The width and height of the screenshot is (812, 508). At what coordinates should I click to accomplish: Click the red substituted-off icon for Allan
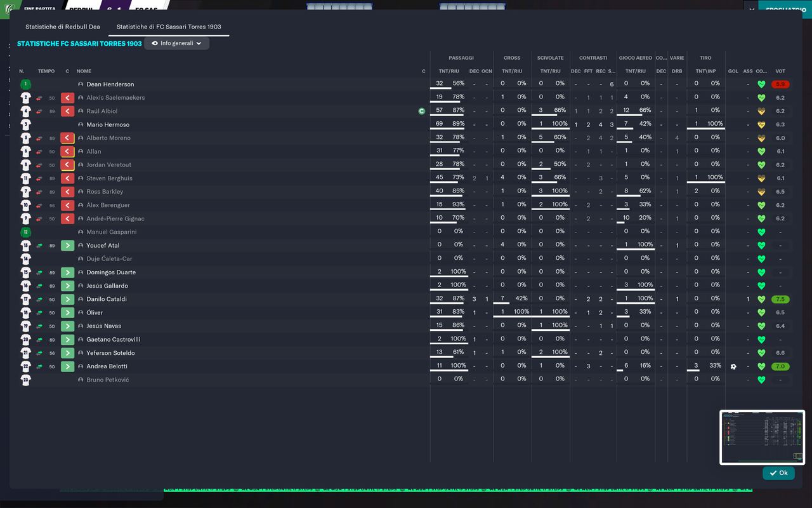point(67,151)
